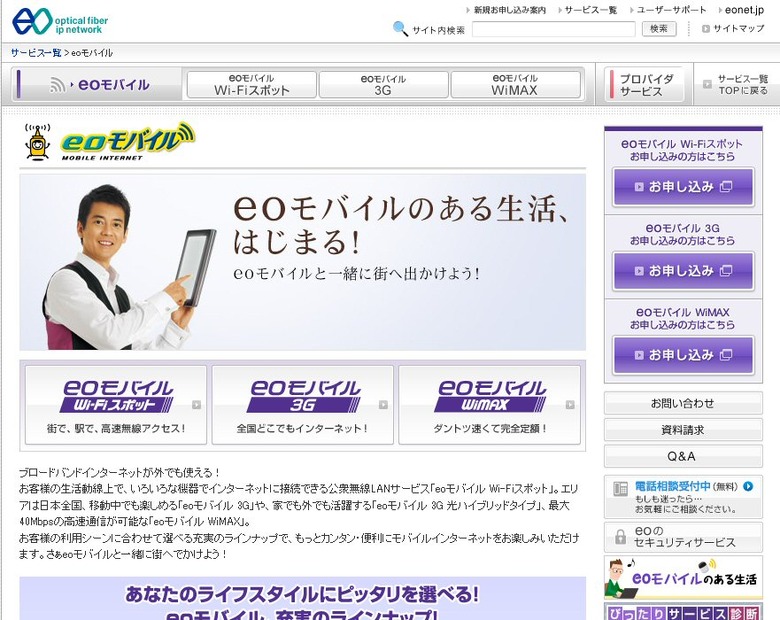This screenshot has width=780, height=620.
Task: Open the プロバイダサービス tab
Action: pos(645,85)
